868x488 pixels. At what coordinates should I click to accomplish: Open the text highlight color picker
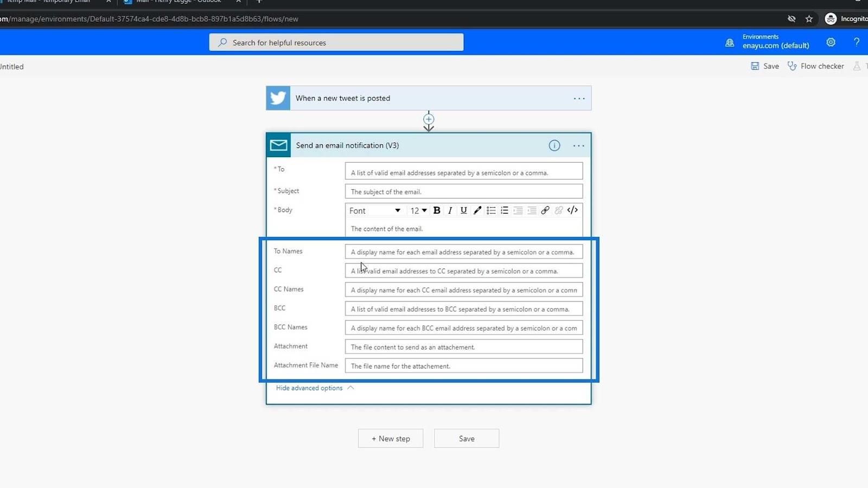coord(477,210)
